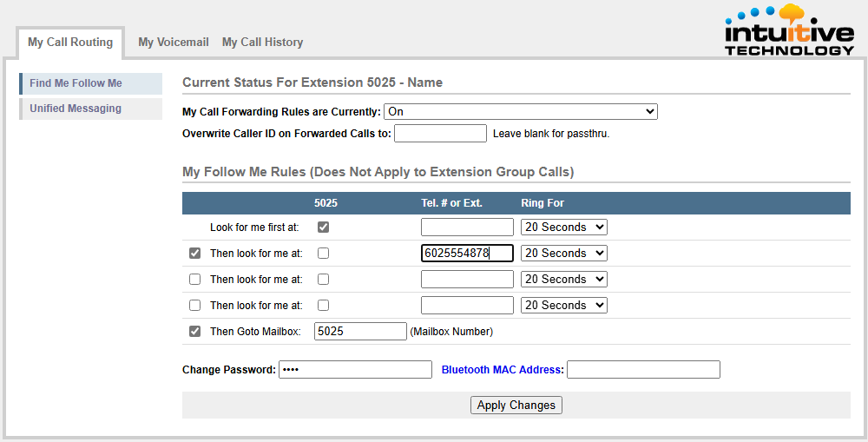The image size is (868, 442).
Task: Open Call Forwarding Rules status dropdown
Action: pyautogui.click(x=520, y=112)
